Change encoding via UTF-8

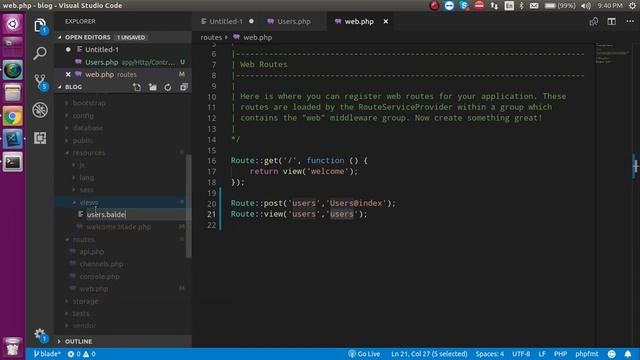point(521,354)
